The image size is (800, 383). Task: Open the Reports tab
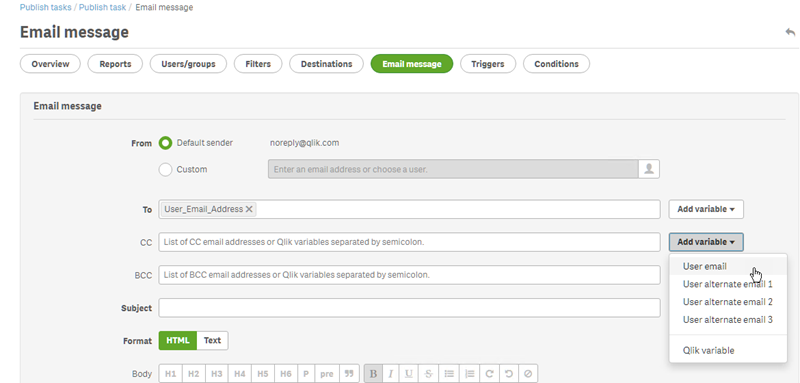pos(115,64)
